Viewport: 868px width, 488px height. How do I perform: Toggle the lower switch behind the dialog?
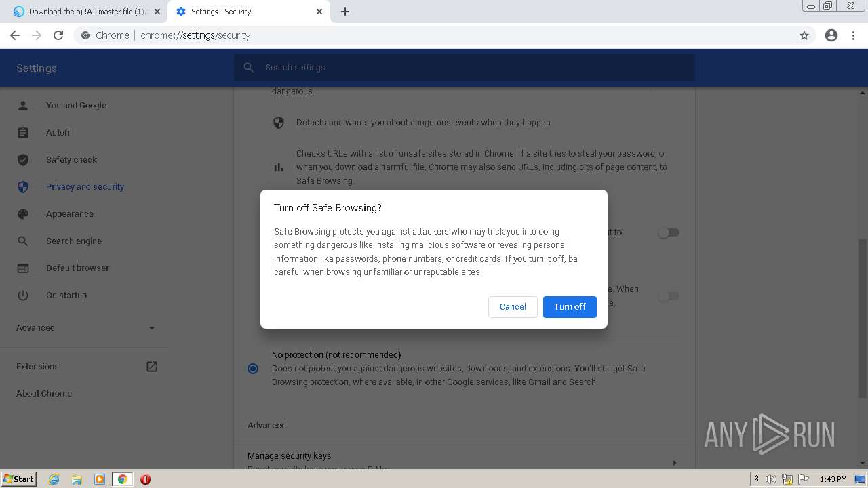[x=669, y=296]
